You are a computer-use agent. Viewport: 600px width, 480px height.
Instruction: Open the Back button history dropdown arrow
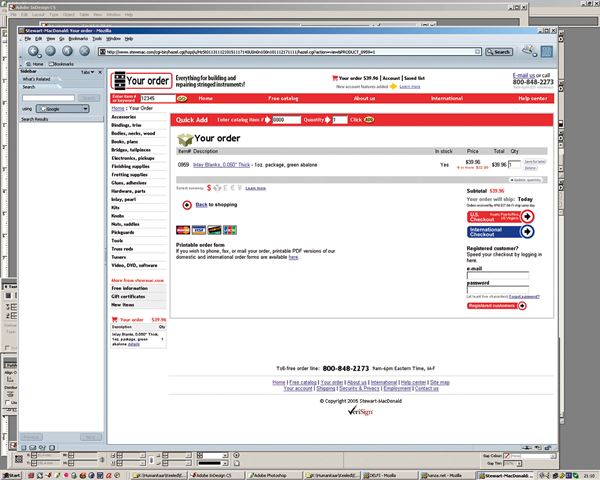pyautogui.click(x=39, y=56)
